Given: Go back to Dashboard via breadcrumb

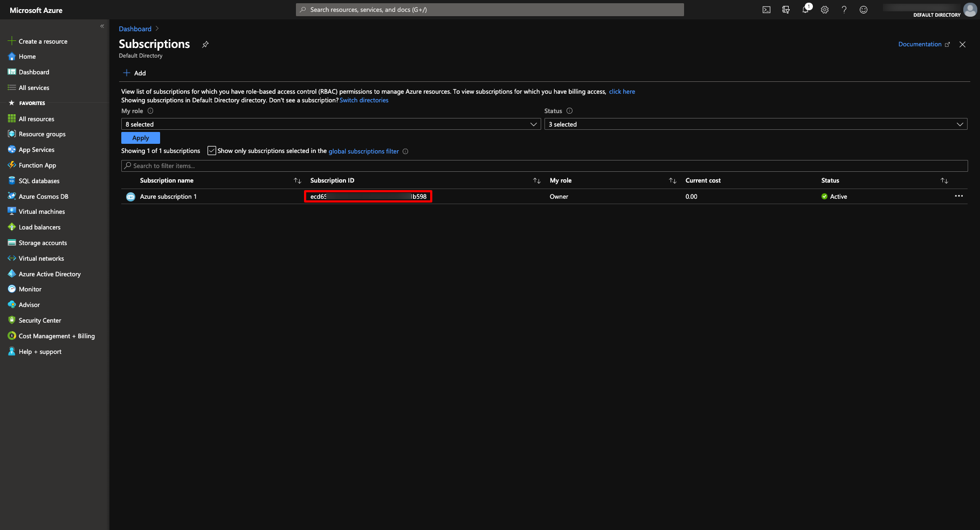Looking at the screenshot, I should 135,29.
